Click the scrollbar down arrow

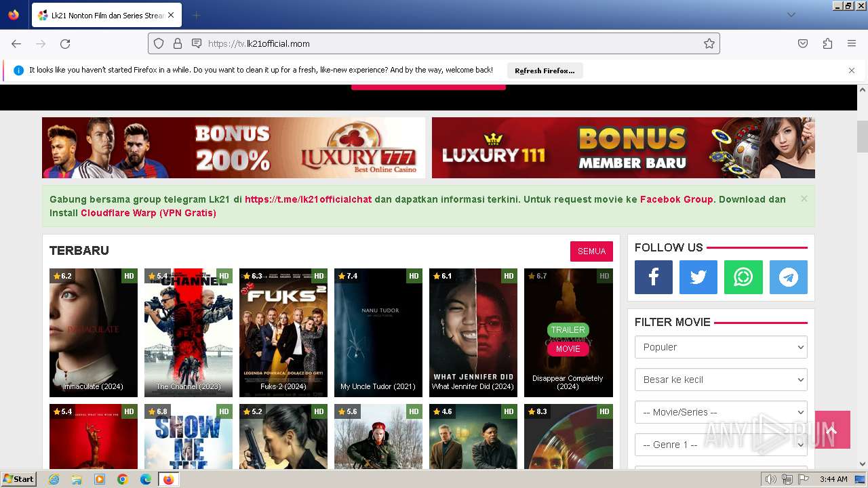click(x=863, y=464)
